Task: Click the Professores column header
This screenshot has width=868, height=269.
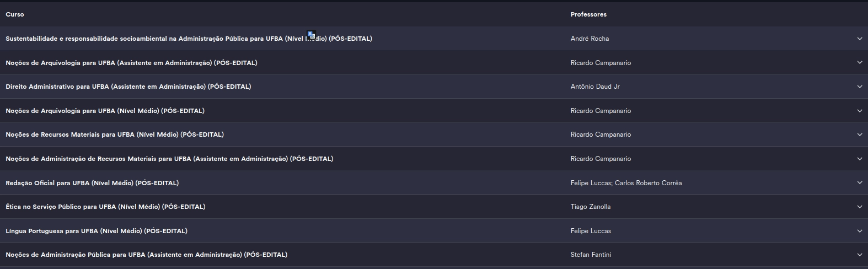Action: pyautogui.click(x=588, y=14)
